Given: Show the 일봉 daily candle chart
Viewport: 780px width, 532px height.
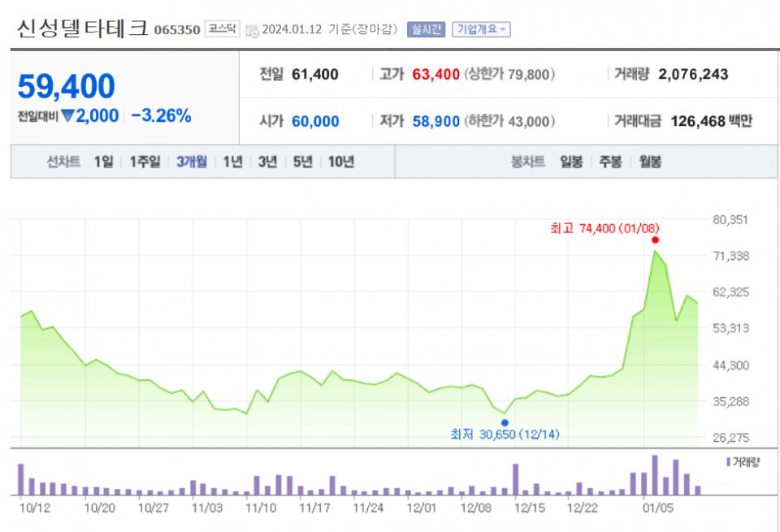Looking at the screenshot, I should click(x=571, y=162).
